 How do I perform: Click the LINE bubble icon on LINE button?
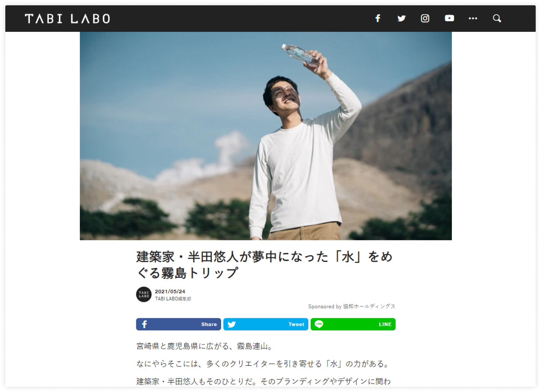click(319, 324)
